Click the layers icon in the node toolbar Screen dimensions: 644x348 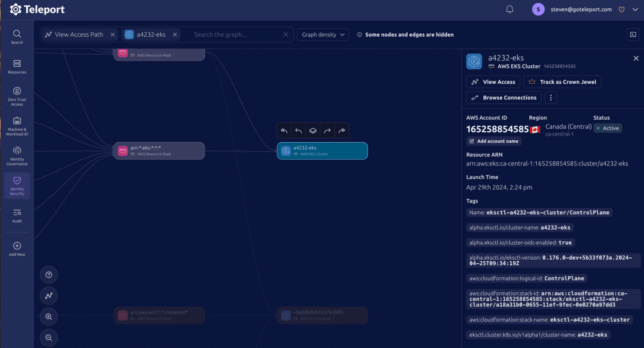coord(312,130)
